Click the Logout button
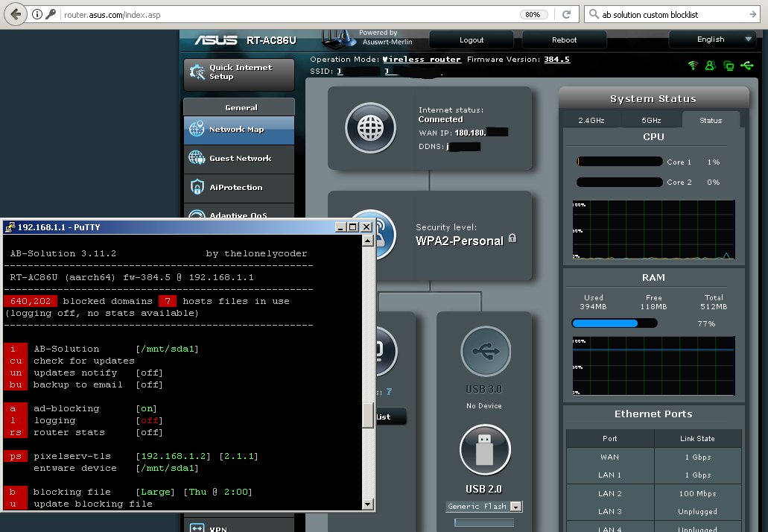 pyautogui.click(x=472, y=39)
